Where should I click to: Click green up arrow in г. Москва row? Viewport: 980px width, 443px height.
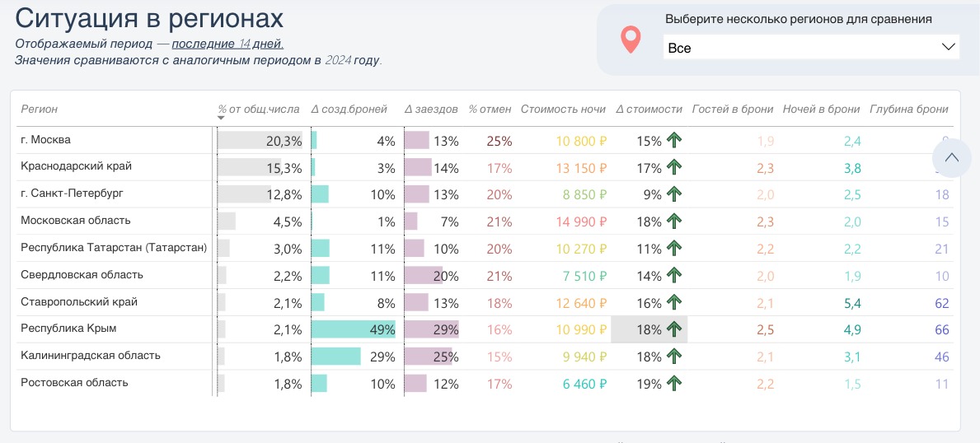(675, 140)
